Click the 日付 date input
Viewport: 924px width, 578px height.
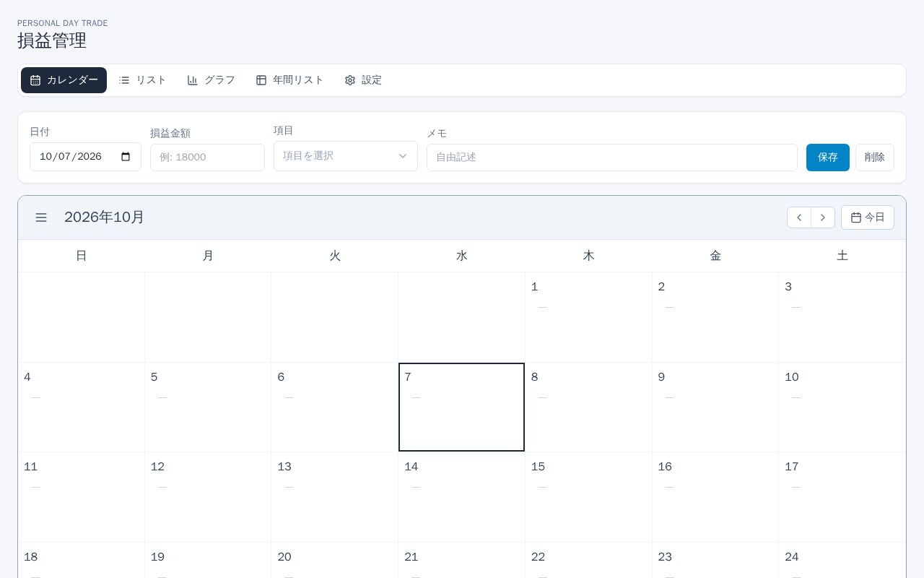coord(85,157)
